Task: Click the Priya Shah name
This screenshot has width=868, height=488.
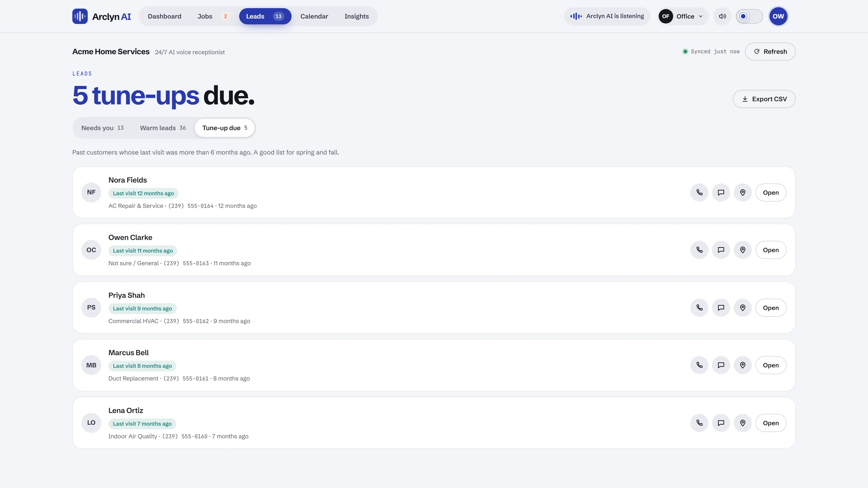Action: click(x=126, y=295)
